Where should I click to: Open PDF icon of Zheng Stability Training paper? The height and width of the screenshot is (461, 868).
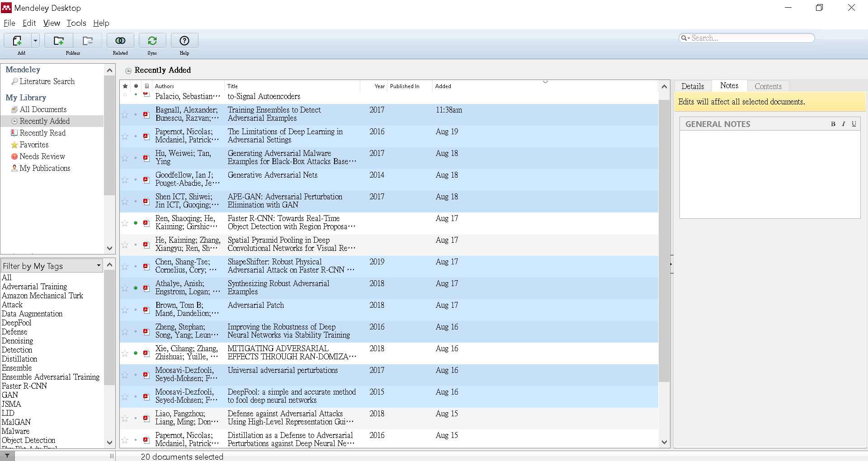(146, 331)
